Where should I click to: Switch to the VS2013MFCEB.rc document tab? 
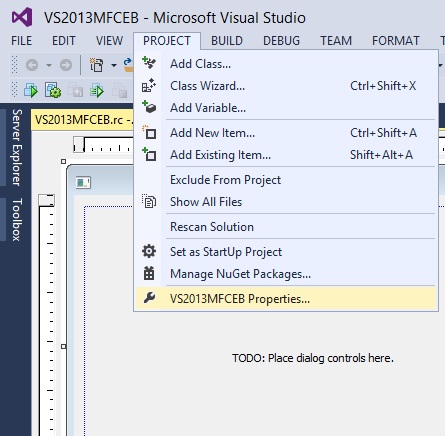click(83, 120)
